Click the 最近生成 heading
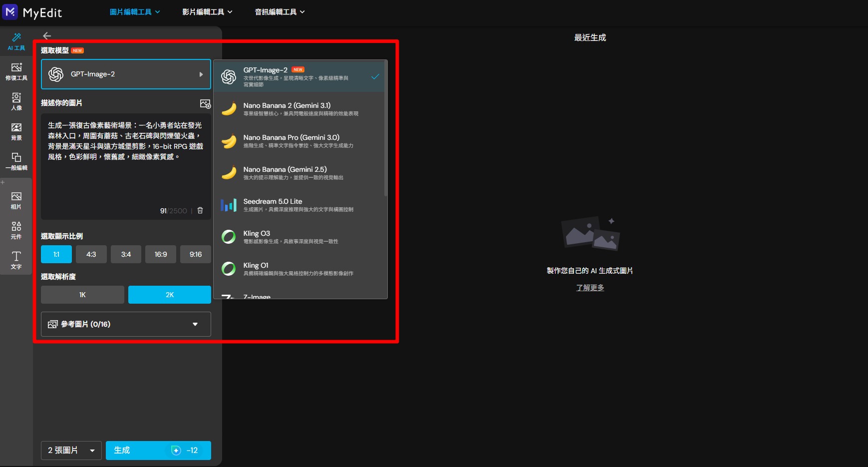Screen dimensions: 868x467 (590, 37)
